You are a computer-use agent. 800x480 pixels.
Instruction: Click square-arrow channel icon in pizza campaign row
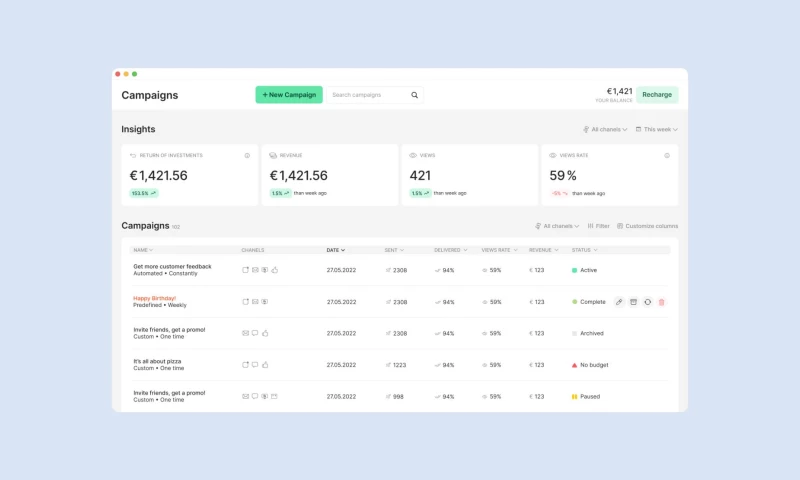(x=245, y=365)
